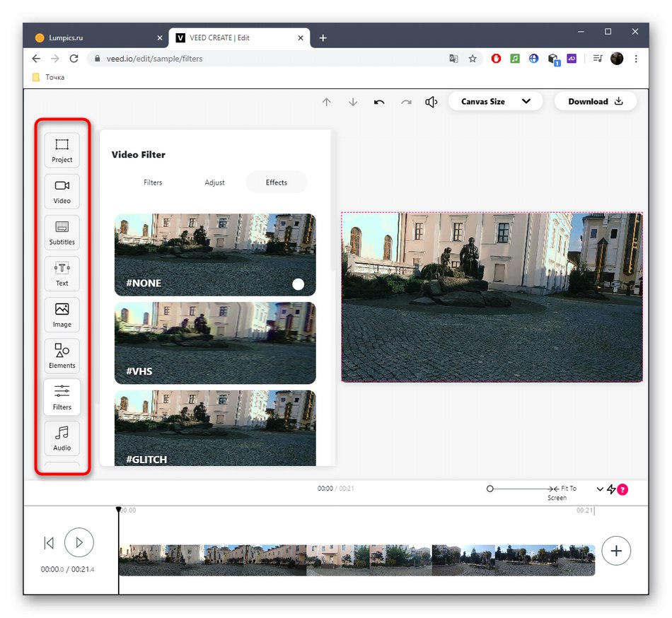Expand the timeline zoom options chevron
The height and width of the screenshot is (618, 672).
(x=600, y=489)
